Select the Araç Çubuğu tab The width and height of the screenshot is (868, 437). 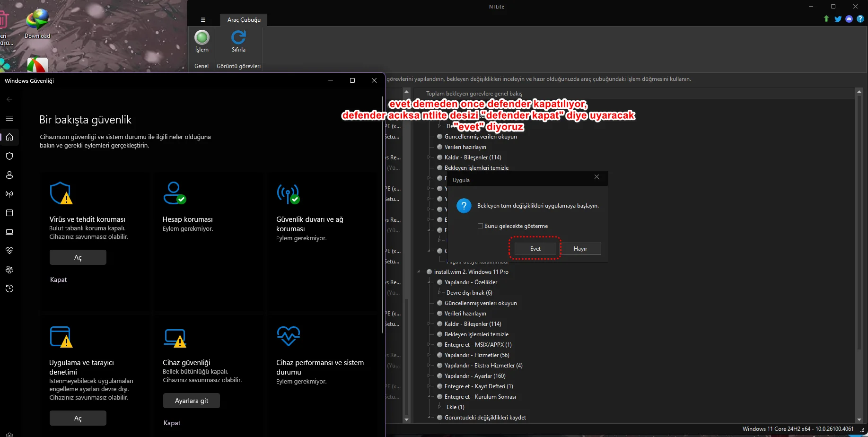pos(244,20)
